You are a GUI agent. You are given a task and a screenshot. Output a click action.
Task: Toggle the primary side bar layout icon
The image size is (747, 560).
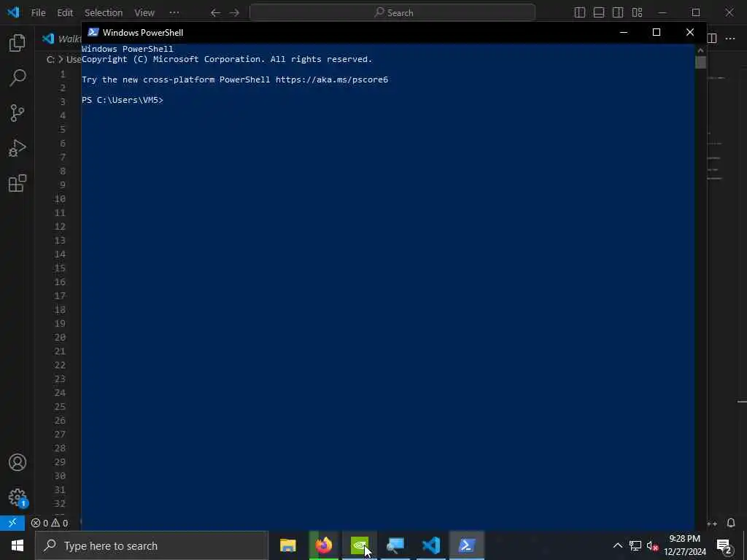[x=580, y=12]
